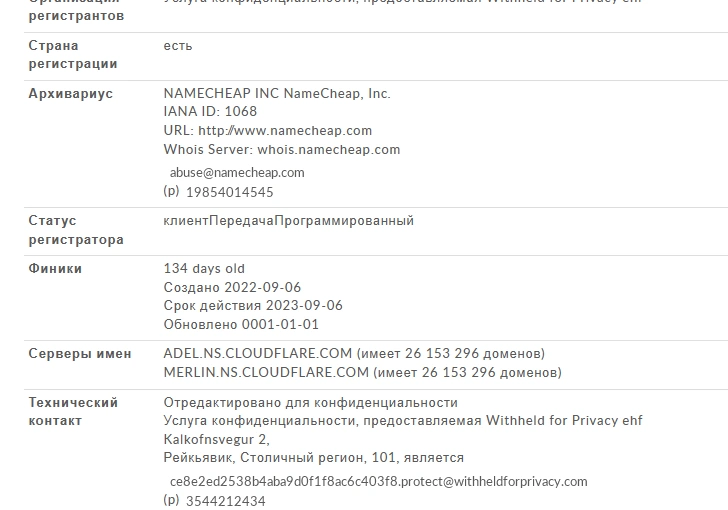
Task: Select the whois.namecheap.com server text
Action: point(329,150)
